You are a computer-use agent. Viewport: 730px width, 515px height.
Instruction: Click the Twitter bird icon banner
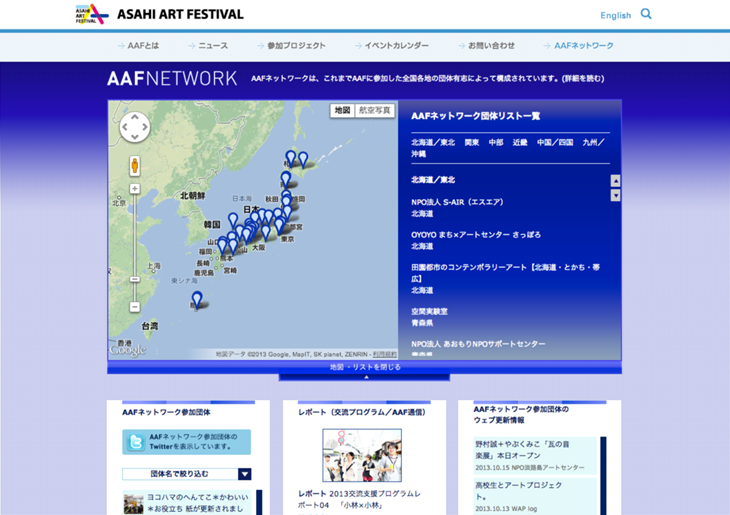[186, 442]
